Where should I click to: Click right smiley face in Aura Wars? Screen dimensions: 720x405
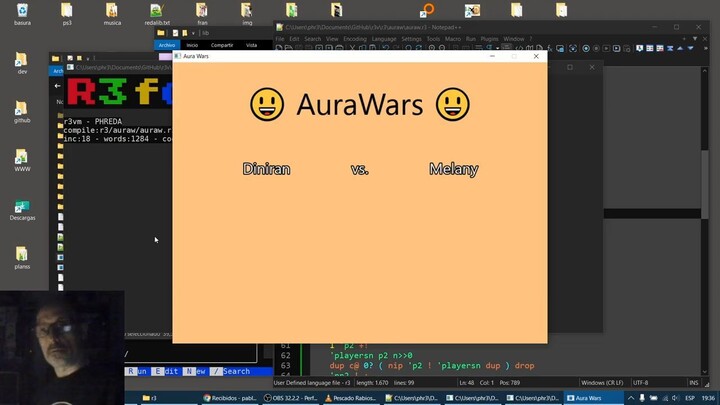point(453,104)
